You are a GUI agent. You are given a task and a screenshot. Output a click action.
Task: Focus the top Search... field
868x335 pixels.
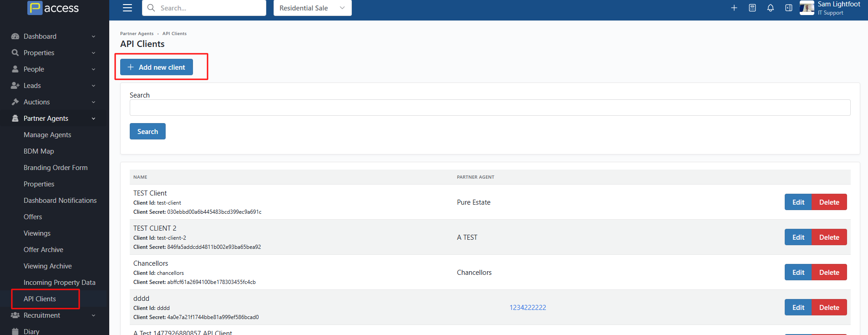204,8
